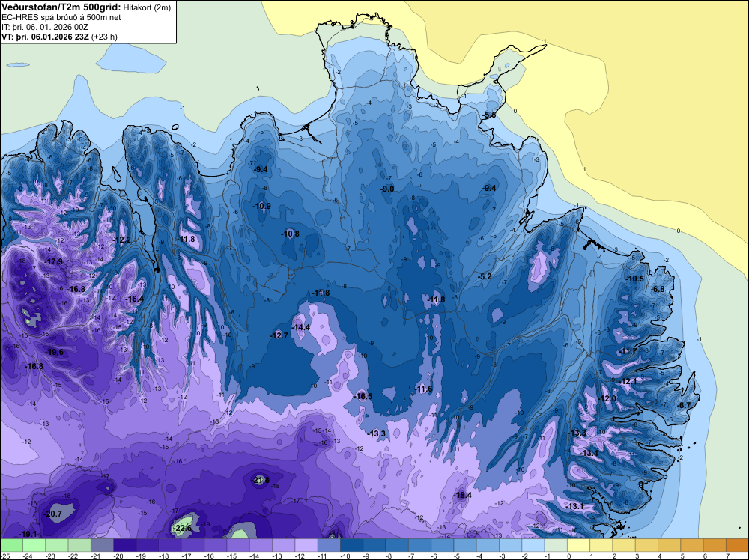Click the -16.4 temperature label
This screenshot has height=560, width=749.
[x=134, y=299]
